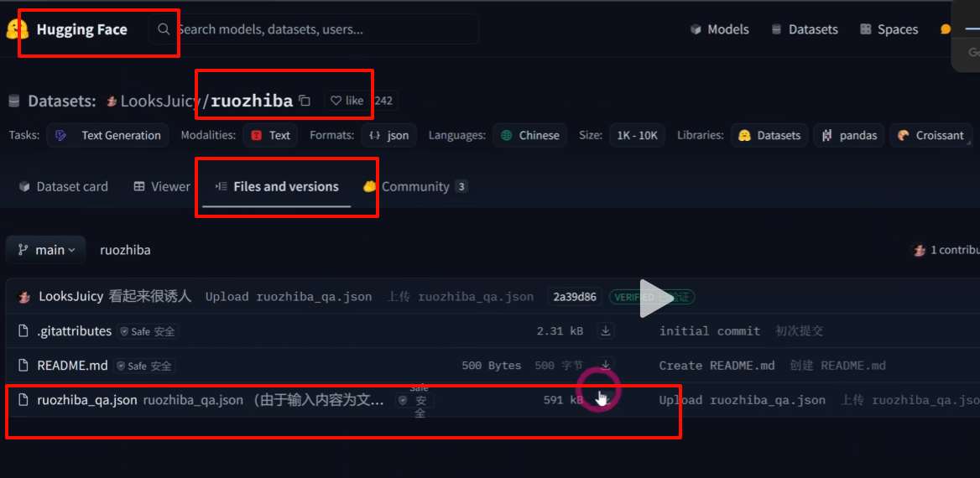Viewport: 980px width, 478px height.
Task: Download README.md with its download icon
Action: [605, 364]
